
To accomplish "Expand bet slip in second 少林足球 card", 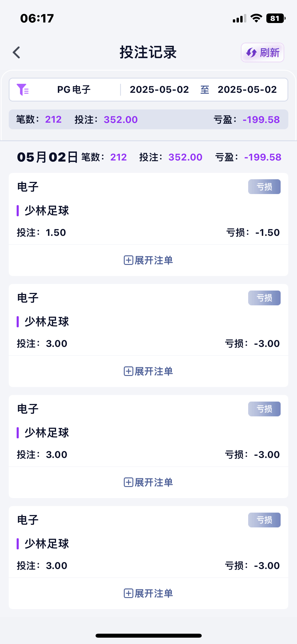I will pyautogui.click(x=148, y=371).
